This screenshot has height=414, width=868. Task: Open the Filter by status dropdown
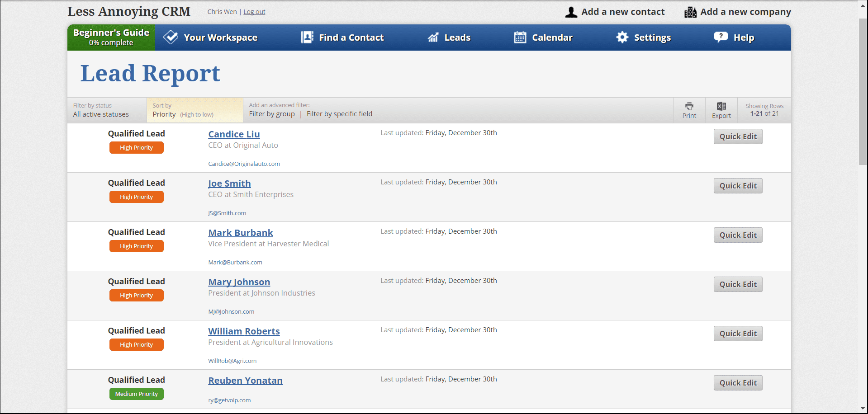pyautogui.click(x=107, y=110)
